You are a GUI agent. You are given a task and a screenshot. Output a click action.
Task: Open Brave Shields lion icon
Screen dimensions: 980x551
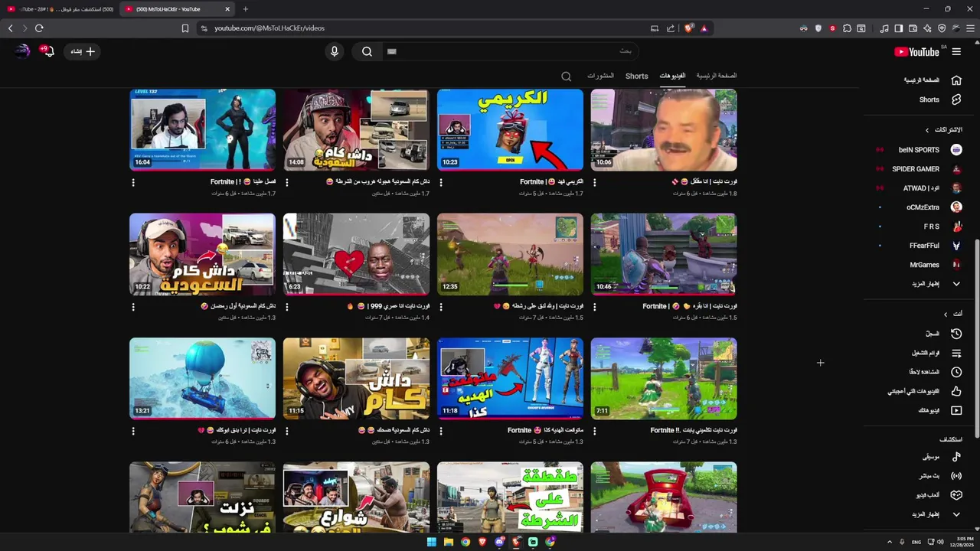[x=688, y=28]
